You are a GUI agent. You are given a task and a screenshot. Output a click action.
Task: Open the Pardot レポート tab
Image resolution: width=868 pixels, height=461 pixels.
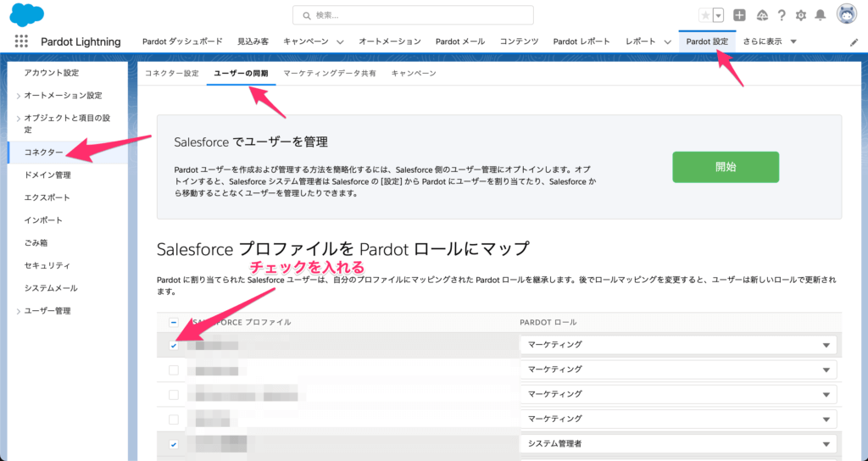click(x=581, y=42)
